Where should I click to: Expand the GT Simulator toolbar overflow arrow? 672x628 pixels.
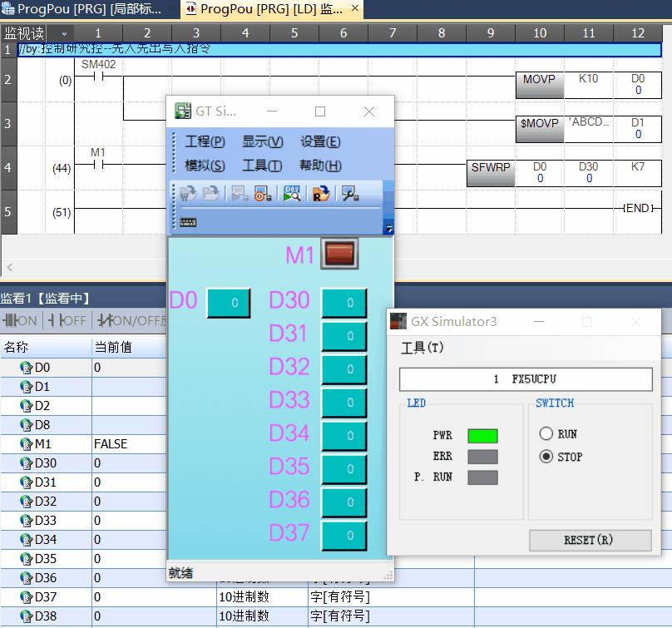[388, 229]
